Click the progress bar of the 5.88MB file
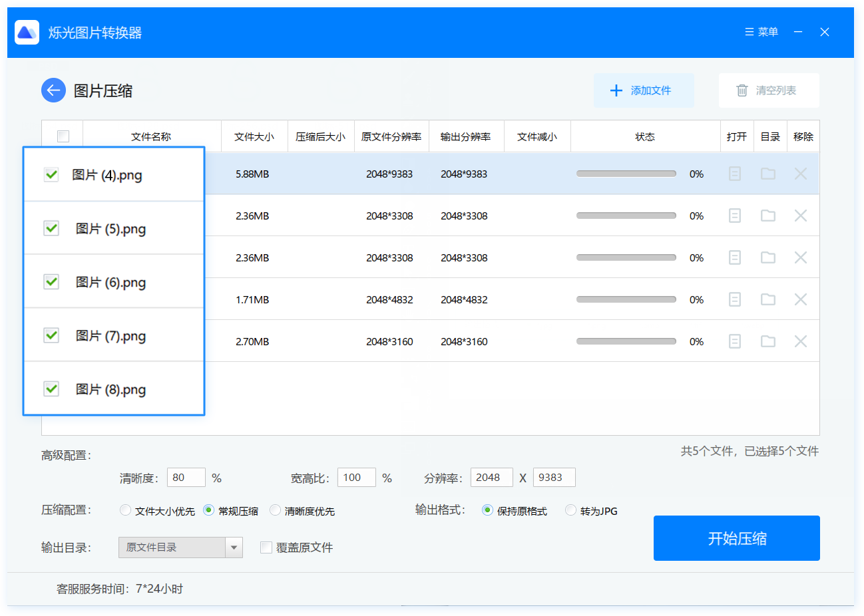Viewport: 864px width, 616px height. pos(626,174)
